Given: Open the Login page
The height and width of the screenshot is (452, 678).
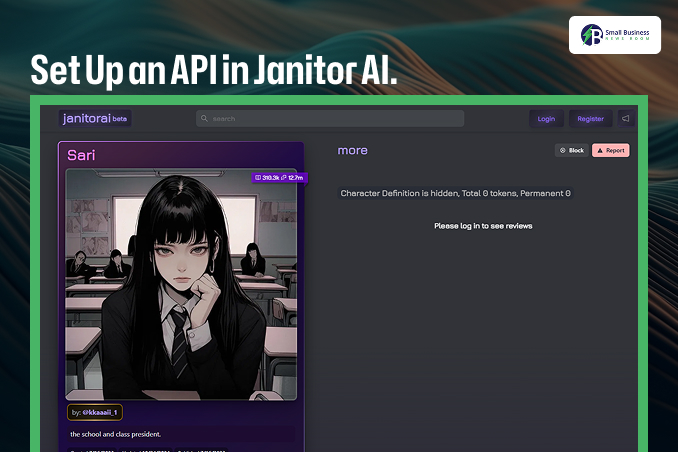Looking at the screenshot, I should [x=546, y=119].
